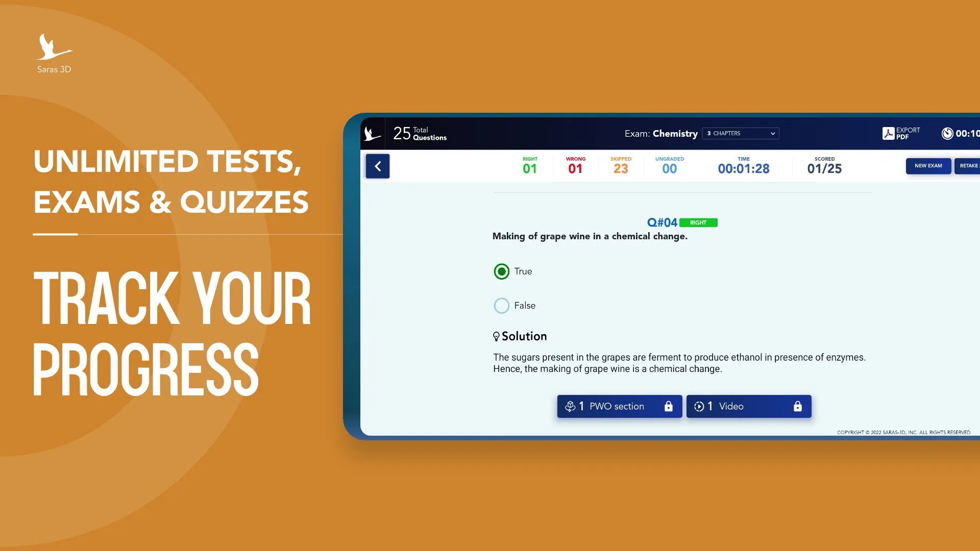Click the 1 PWO section labeled button
The image size is (980, 551).
pos(619,406)
